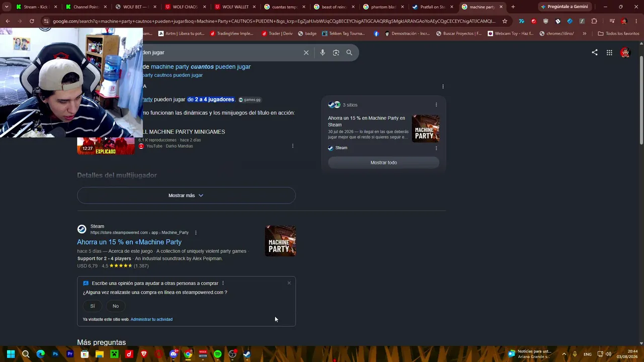This screenshot has width=644, height=362.
Task: Open the TradingView bookmark
Action: click(x=232, y=34)
